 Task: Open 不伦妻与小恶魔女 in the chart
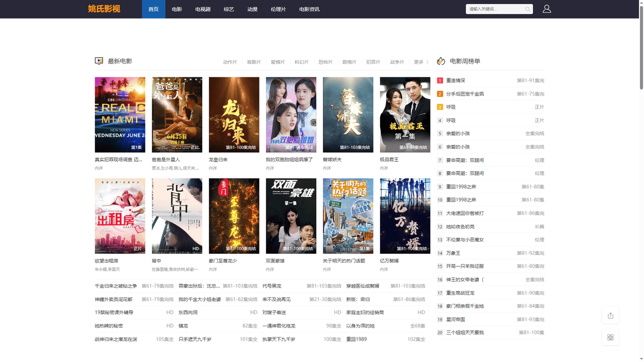(465, 240)
